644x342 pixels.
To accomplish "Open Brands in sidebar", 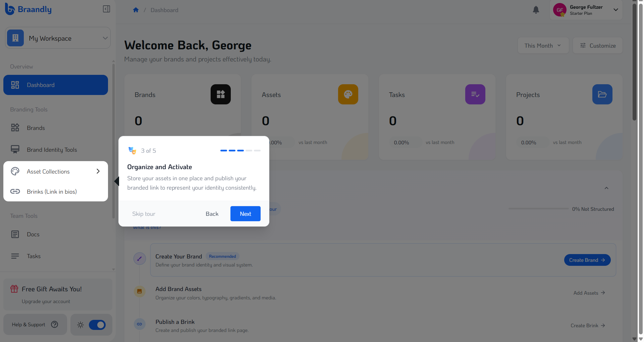I will coord(56,128).
